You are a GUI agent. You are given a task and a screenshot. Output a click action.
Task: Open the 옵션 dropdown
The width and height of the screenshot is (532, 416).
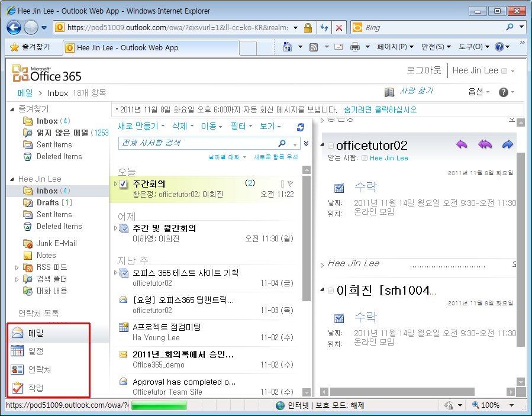click(x=479, y=92)
